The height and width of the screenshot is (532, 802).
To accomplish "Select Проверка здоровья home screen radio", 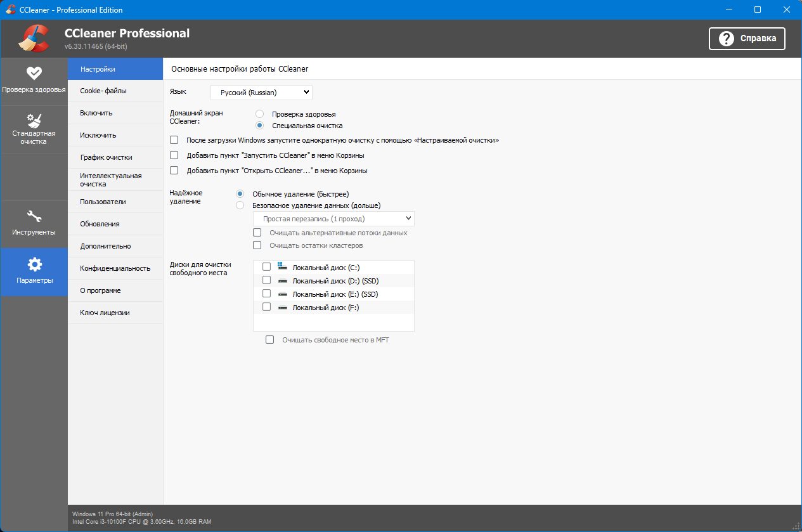I will (x=259, y=114).
